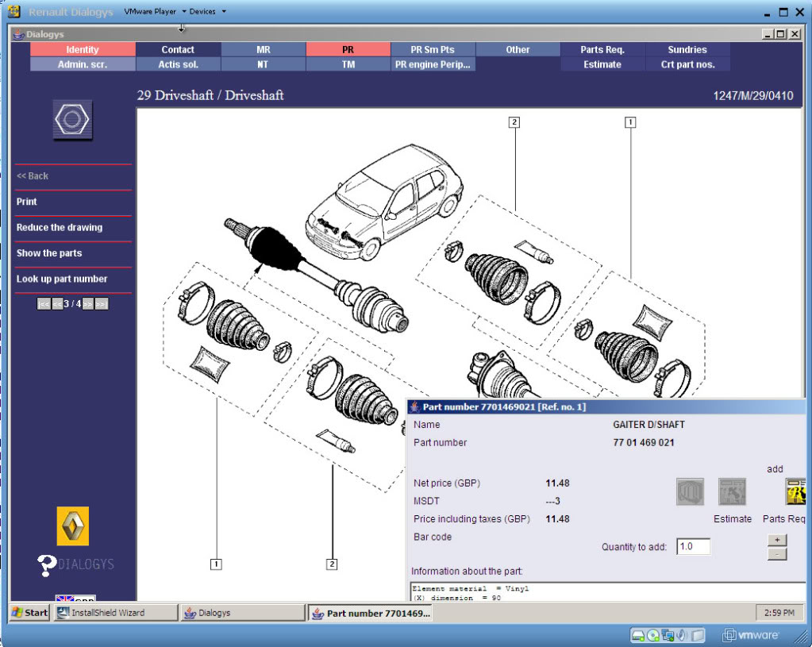Viewport: 812px width, 647px height.
Task: Click VMware CD/DVD drive status icon
Action: pos(653,636)
